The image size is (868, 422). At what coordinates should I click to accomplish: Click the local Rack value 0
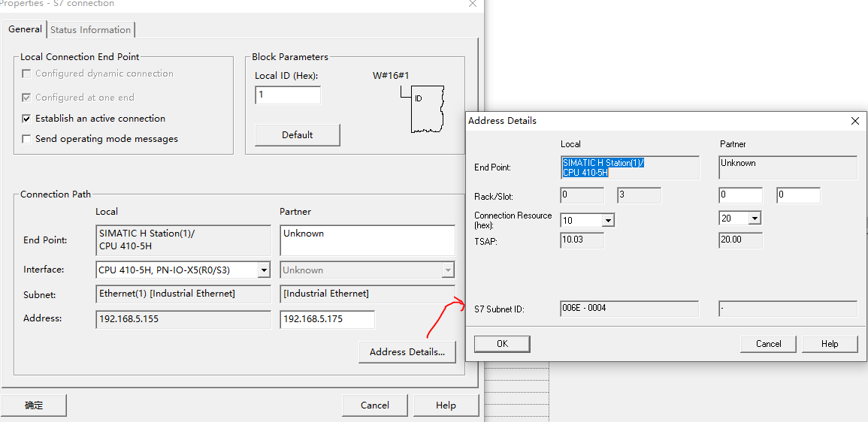tap(582, 195)
